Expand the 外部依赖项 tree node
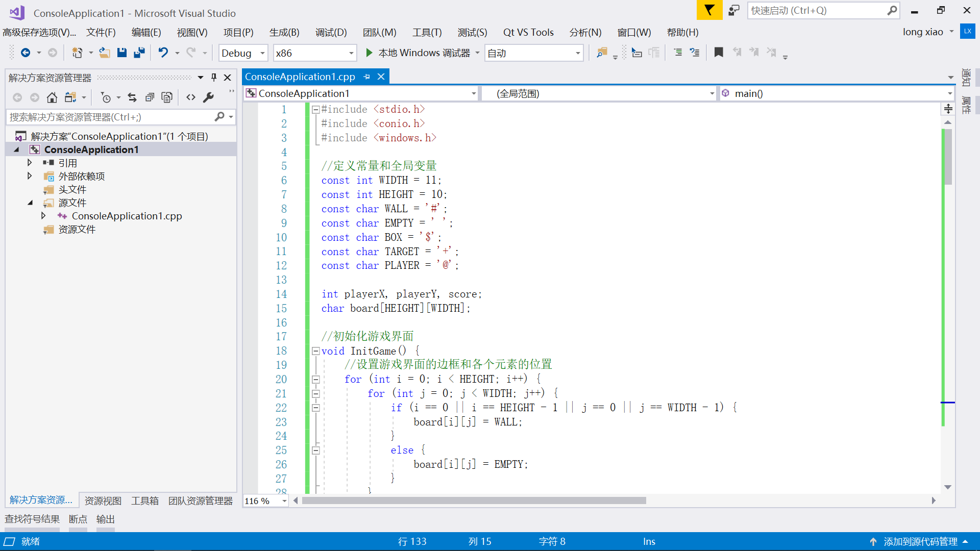 click(x=30, y=176)
